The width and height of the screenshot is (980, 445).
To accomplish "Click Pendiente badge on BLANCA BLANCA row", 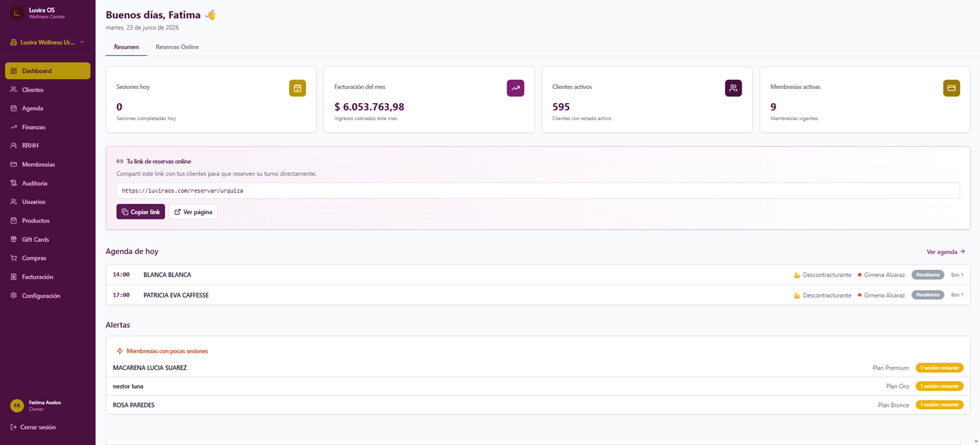I will pyautogui.click(x=928, y=275).
